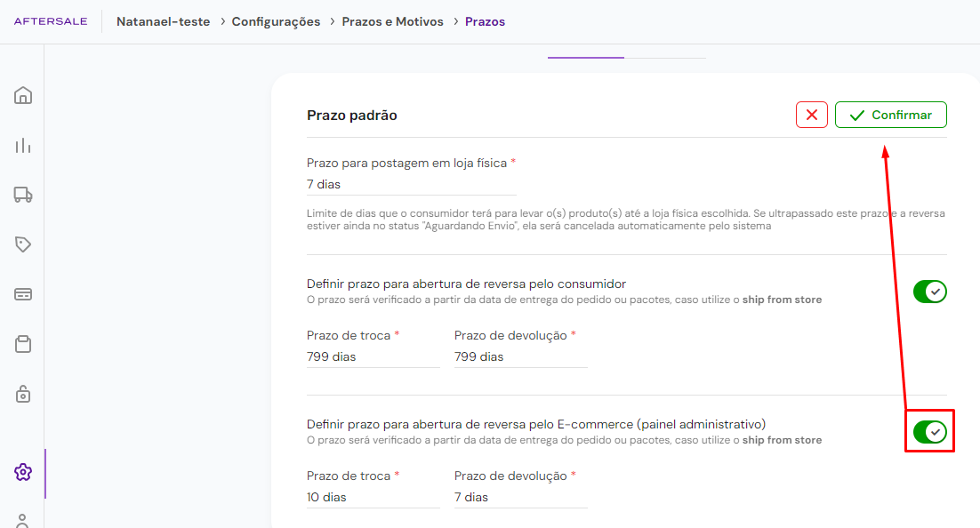Edit consumer Prazo de troca 799 dias field

click(374, 356)
